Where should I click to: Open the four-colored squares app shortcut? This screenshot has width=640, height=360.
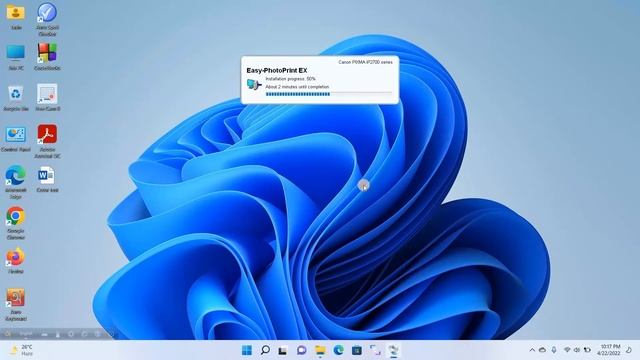coord(47,57)
